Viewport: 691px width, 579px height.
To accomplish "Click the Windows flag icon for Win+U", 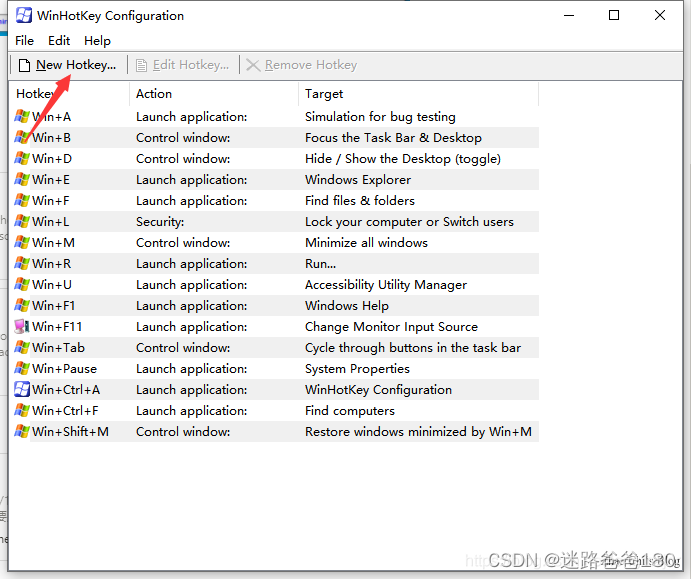I will (22, 285).
